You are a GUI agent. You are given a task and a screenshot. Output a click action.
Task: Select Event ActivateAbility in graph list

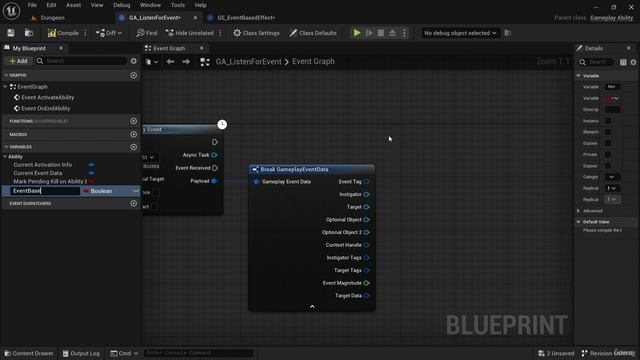48,98
